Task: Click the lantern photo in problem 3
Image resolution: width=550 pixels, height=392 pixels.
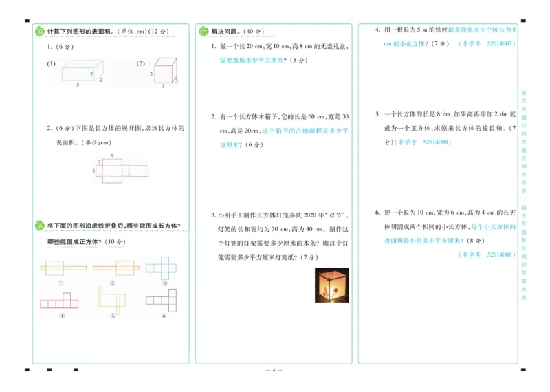Action: point(332,285)
